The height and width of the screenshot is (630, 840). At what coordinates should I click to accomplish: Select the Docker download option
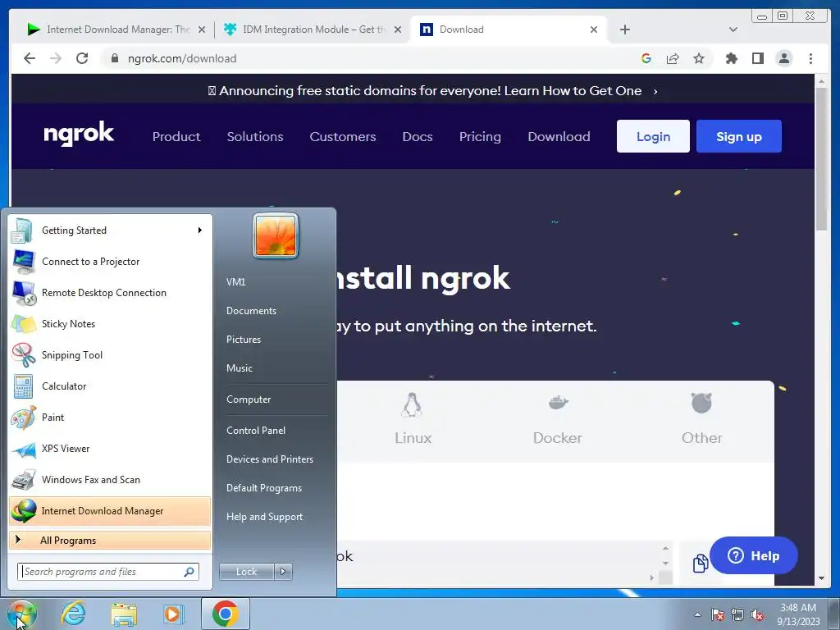coord(557,419)
